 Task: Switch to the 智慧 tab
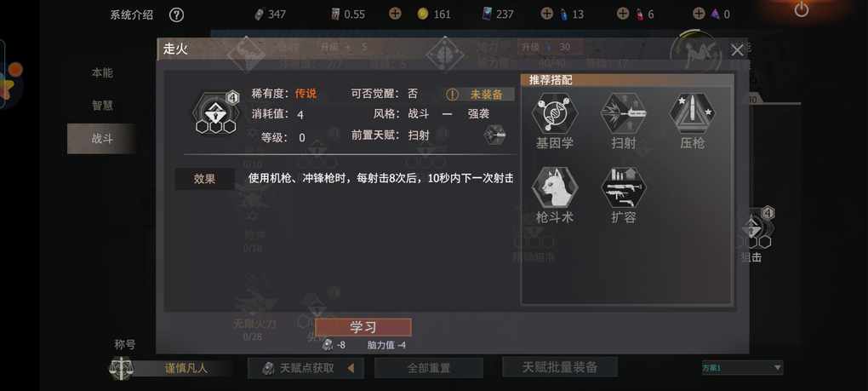pos(102,106)
